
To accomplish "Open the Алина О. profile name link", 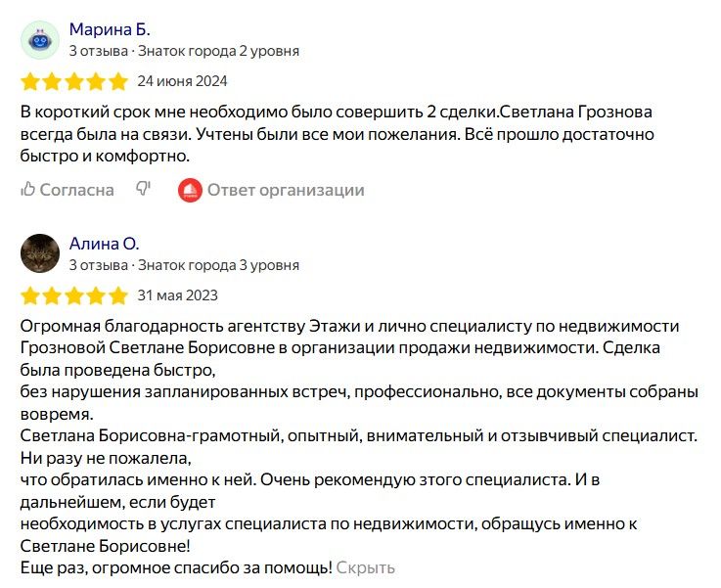I will pos(105,244).
